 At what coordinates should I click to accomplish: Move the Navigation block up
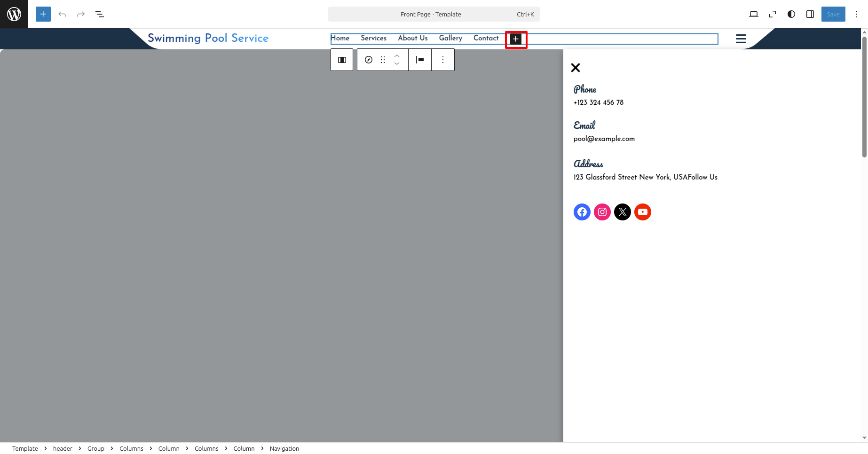(x=397, y=56)
